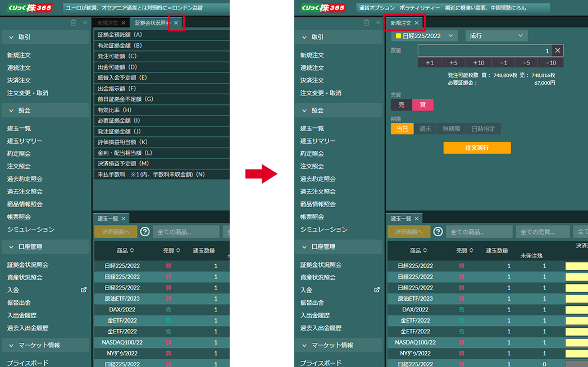Click yellow 決済 cell in DAX/2022 row
588x367 pixels.
577,310
